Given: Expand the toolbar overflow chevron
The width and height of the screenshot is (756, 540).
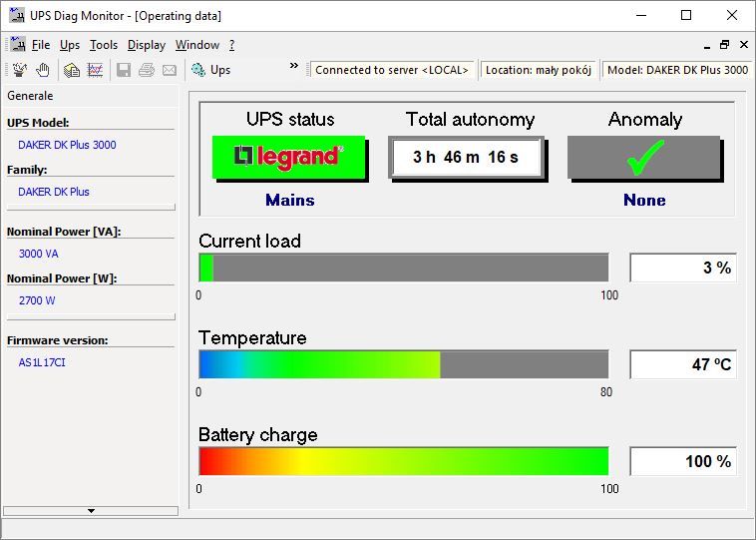Looking at the screenshot, I should [293, 65].
